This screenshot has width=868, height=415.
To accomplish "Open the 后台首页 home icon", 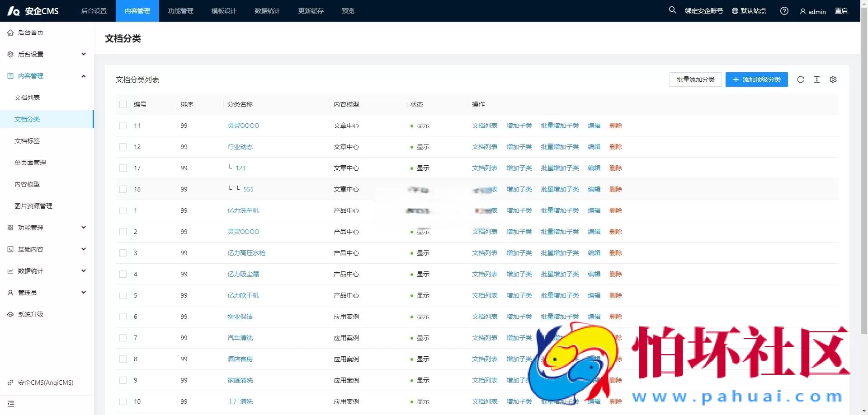I will pyautogui.click(x=10, y=32).
